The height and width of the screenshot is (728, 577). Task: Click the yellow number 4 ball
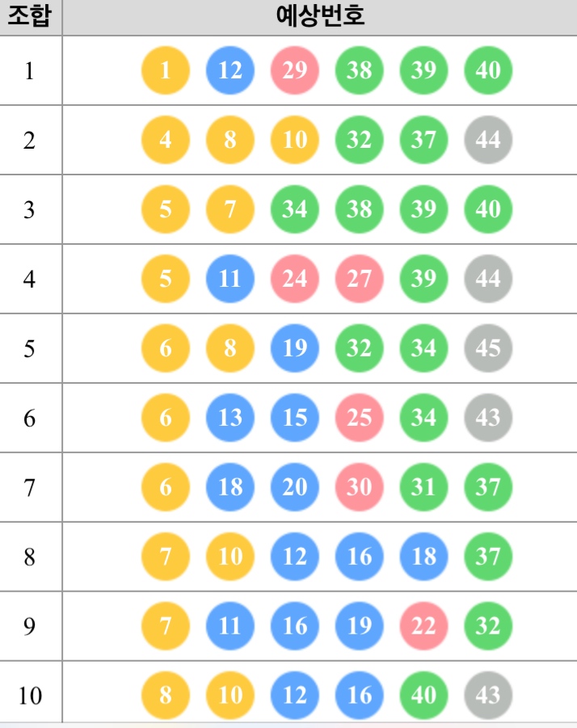pos(166,140)
